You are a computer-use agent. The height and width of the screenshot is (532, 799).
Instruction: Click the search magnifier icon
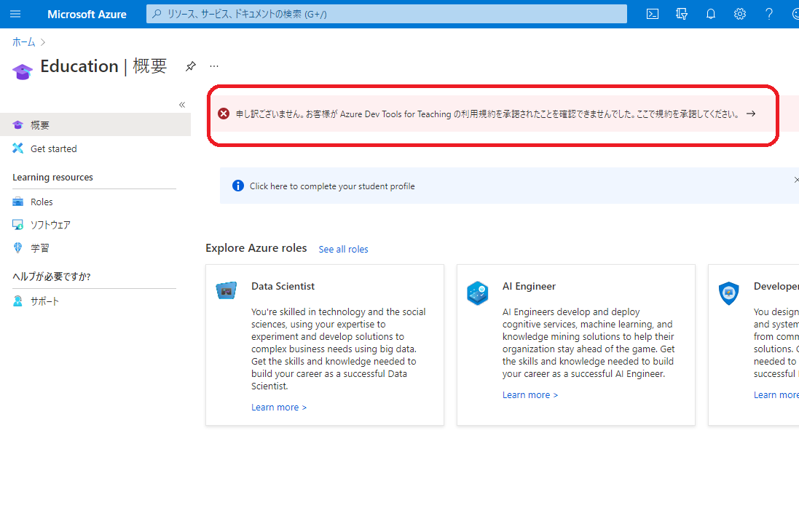tap(157, 14)
